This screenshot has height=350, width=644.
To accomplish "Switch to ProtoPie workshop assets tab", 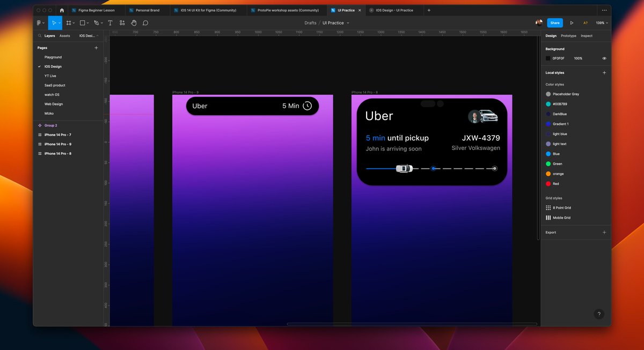I will (x=288, y=10).
